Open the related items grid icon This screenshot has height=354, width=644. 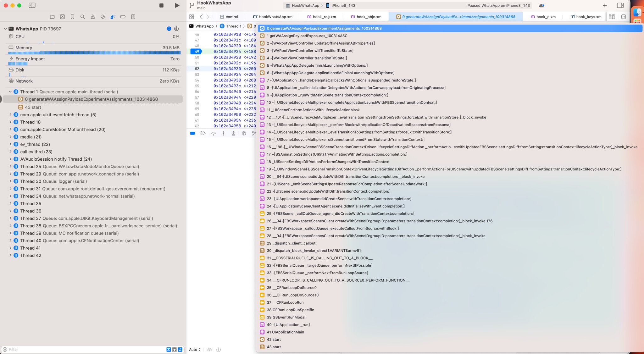tap(192, 17)
